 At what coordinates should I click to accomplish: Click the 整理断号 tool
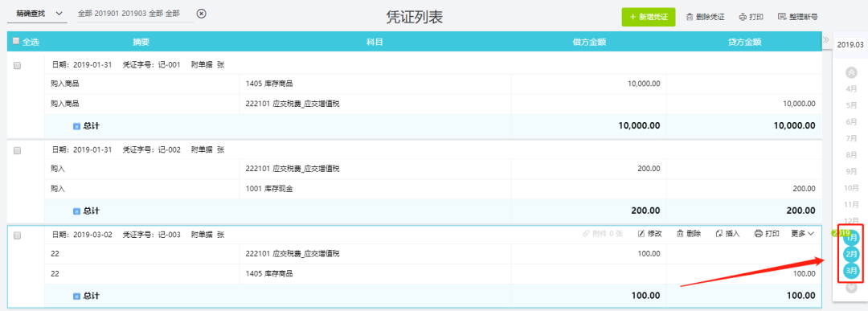[798, 17]
